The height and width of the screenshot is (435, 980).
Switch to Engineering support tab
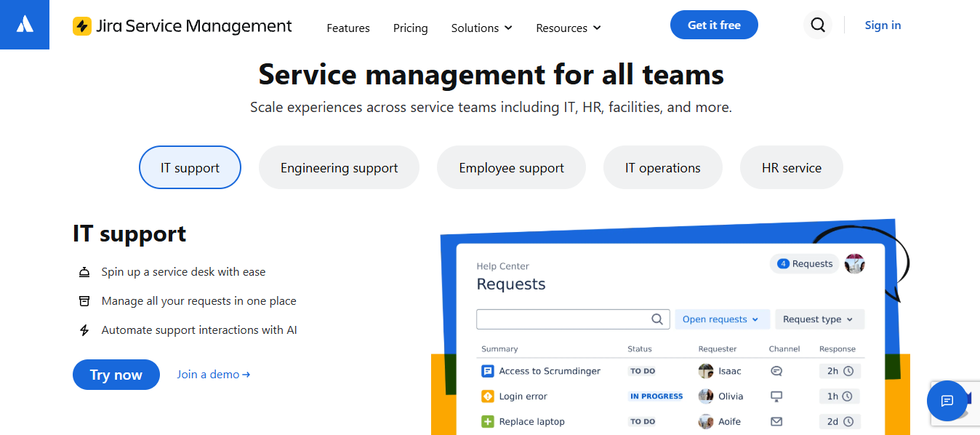click(340, 167)
